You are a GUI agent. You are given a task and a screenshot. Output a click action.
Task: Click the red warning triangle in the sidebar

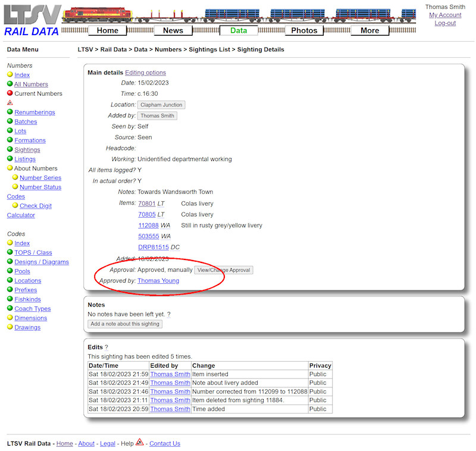coord(10,102)
